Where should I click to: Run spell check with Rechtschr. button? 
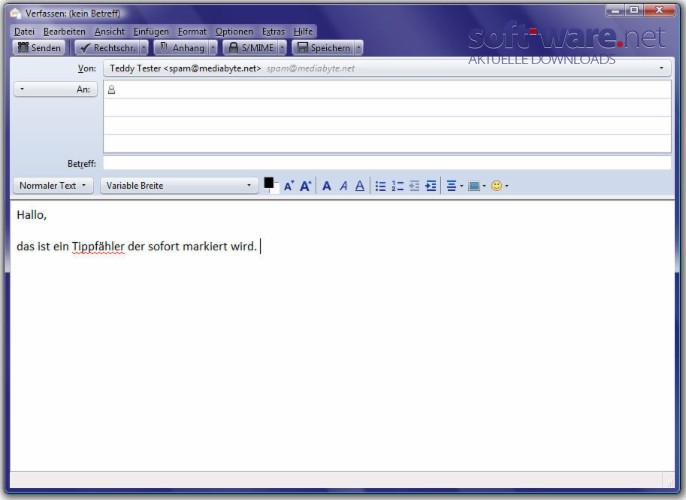point(107,48)
